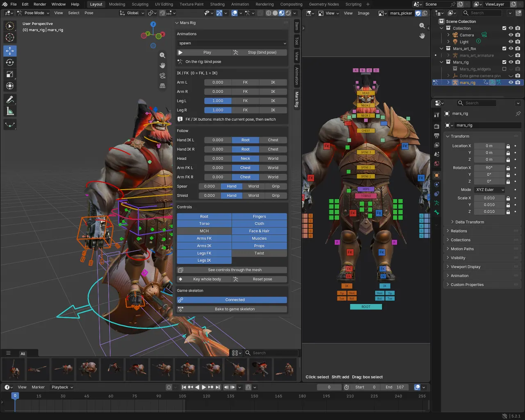Screen dimensions: 525x420
Task: Open the Object properties orange square tab
Action: [x=436, y=175]
